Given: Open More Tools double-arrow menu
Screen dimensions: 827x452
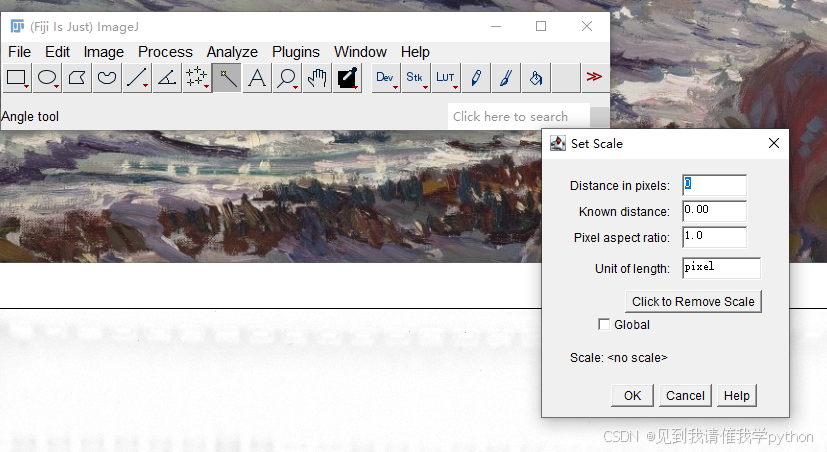Looking at the screenshot, I should [594, 77].
